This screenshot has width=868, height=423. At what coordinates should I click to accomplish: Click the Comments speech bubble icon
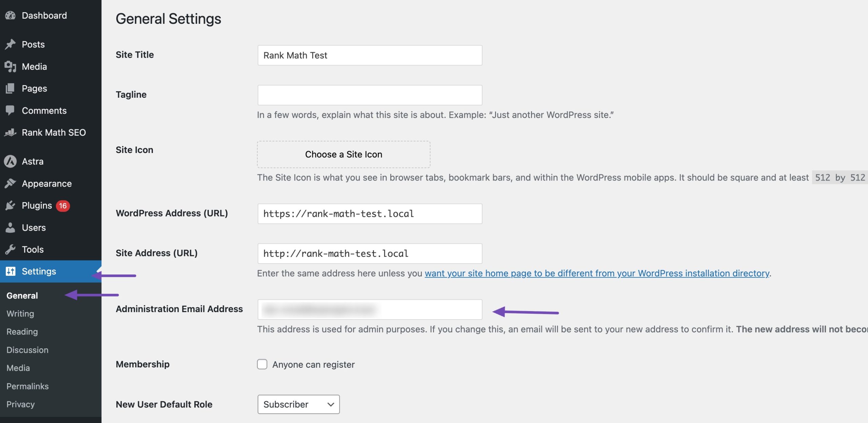click(x=10, y=111)
